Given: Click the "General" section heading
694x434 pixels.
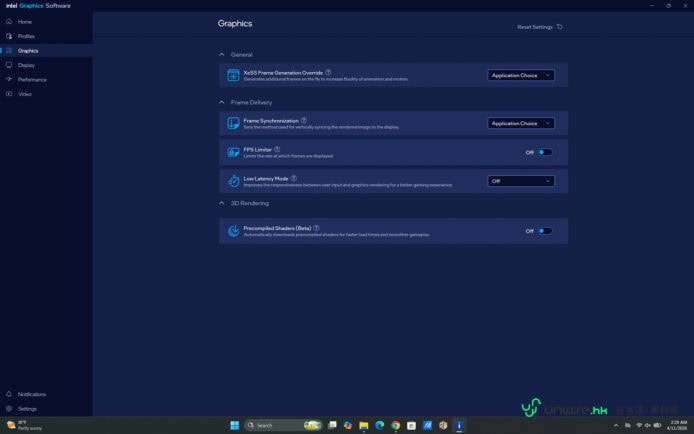Looking at the screenshot, I should click(x=242, y=55).
